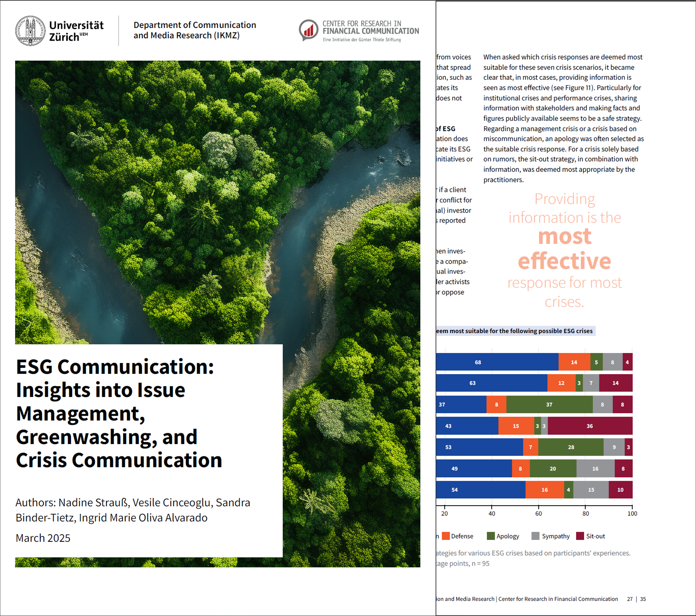This screenshot has width=696, height=616.
Task: Select the Department of Communication and Media Research heading
Action: pos(194,30)
